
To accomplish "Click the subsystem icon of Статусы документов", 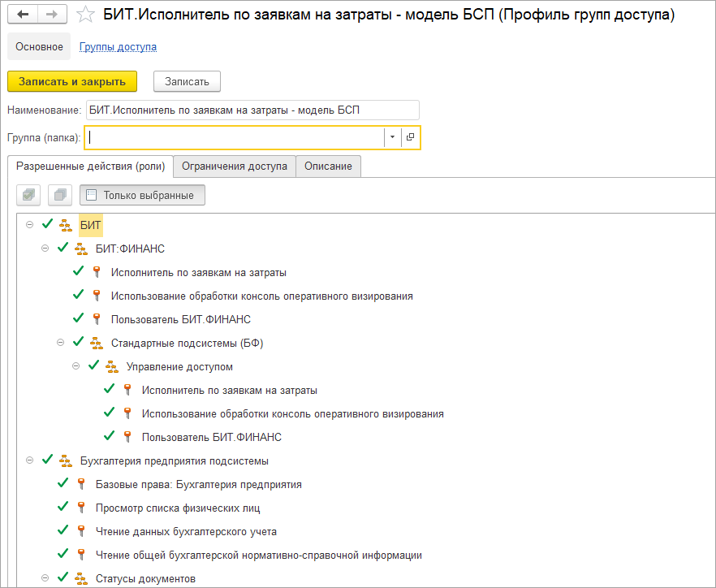I will (81, 579).
